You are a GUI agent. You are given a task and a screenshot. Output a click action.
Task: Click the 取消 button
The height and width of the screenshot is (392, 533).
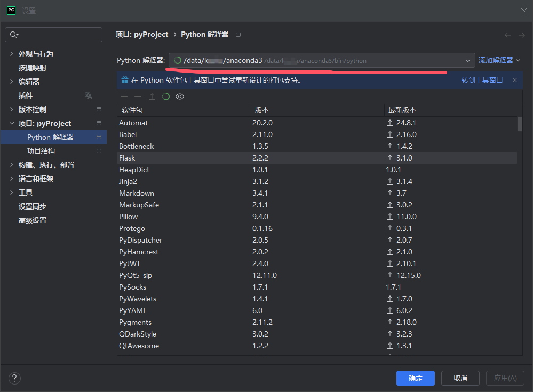click(x=460, y=378)
